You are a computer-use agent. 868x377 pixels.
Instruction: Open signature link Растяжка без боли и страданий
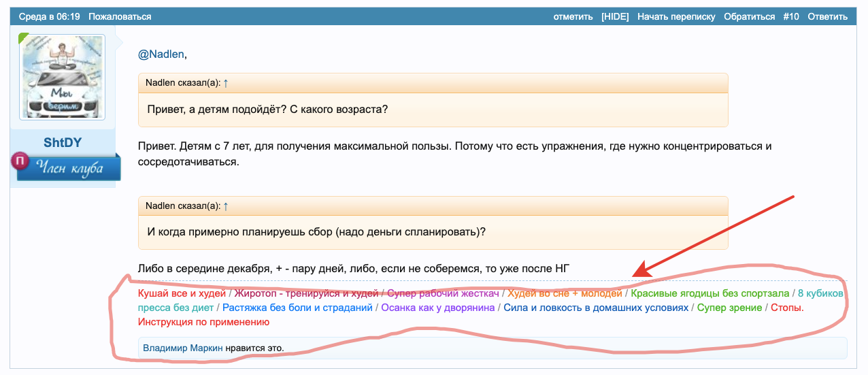pos(297,308)
